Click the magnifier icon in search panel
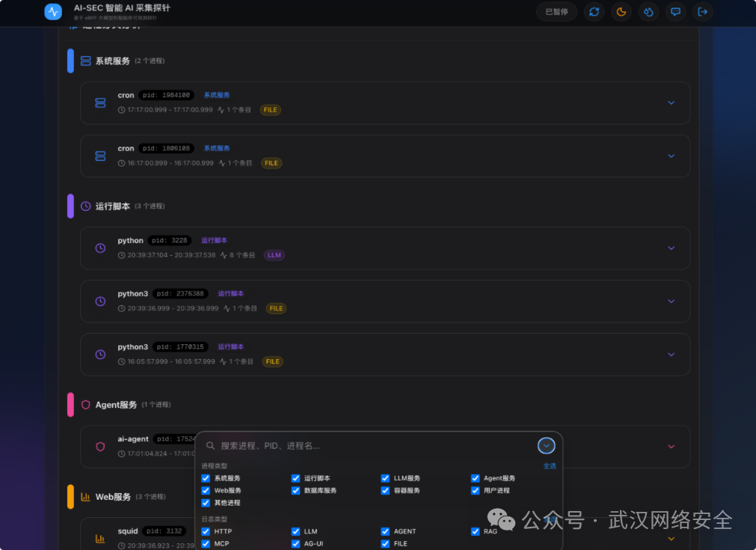 (210, 445)
